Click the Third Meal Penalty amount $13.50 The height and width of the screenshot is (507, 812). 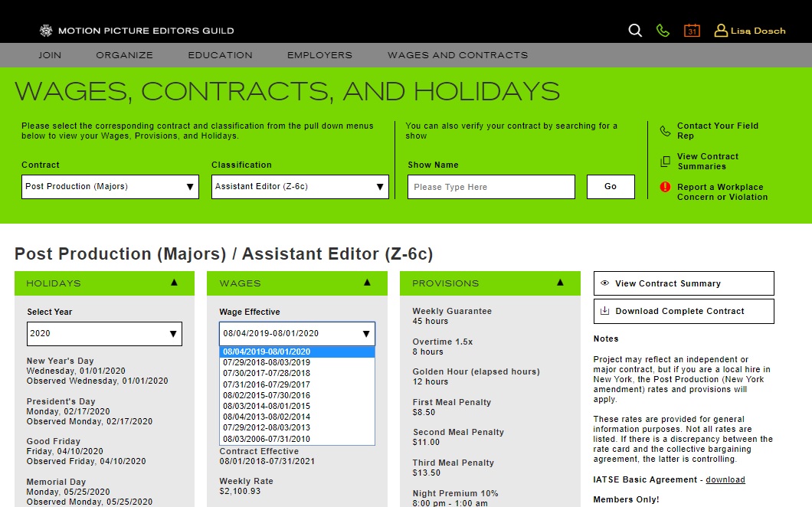(x=426, y=473)
